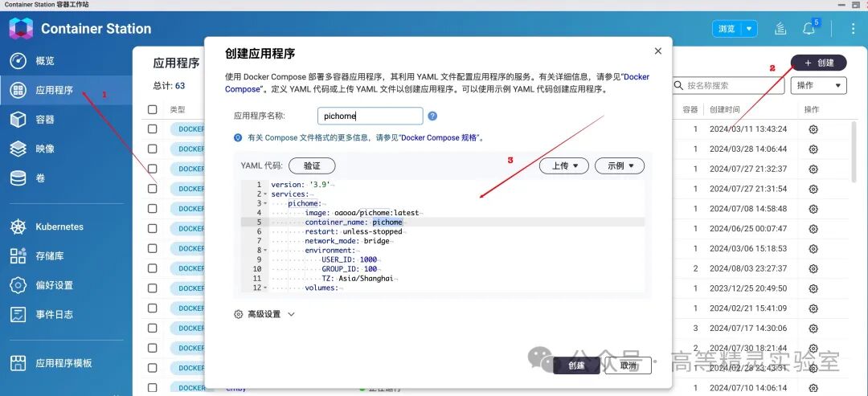
Task: Open gear actions for row 2024/02/21 15:41:09
Action: tap(813, 308)
